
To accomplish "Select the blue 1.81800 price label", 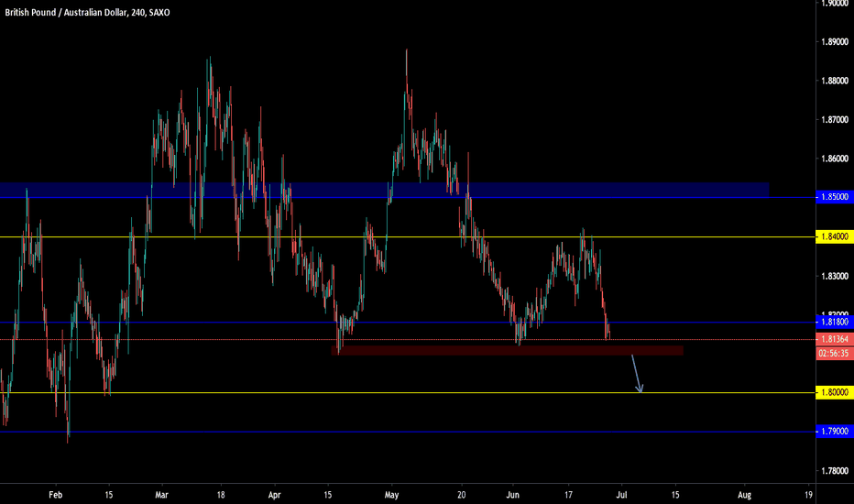I will 835,322.
